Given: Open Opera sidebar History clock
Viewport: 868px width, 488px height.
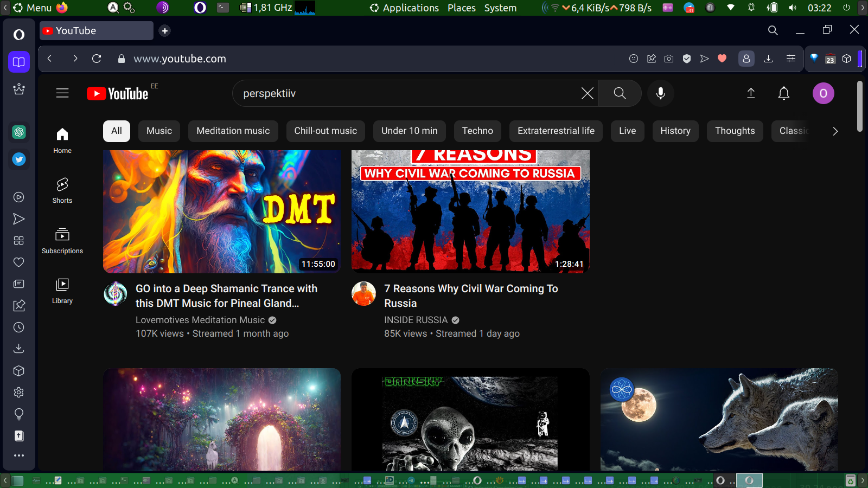Looking at the screenshot, I should pyautogui.click(x=19, y=327).
